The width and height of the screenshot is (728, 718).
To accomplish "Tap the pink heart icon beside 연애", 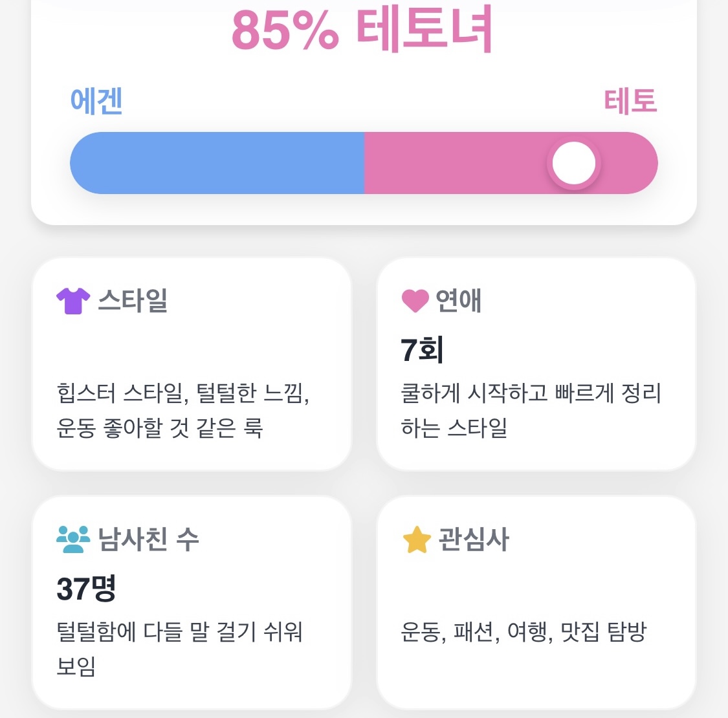I will pyautogui.click(x=415, y=301).
